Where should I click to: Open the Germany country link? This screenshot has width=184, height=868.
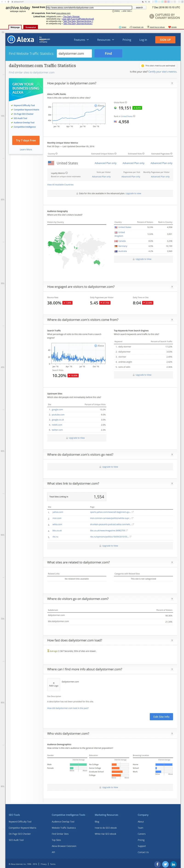click(x=123, y=246)
